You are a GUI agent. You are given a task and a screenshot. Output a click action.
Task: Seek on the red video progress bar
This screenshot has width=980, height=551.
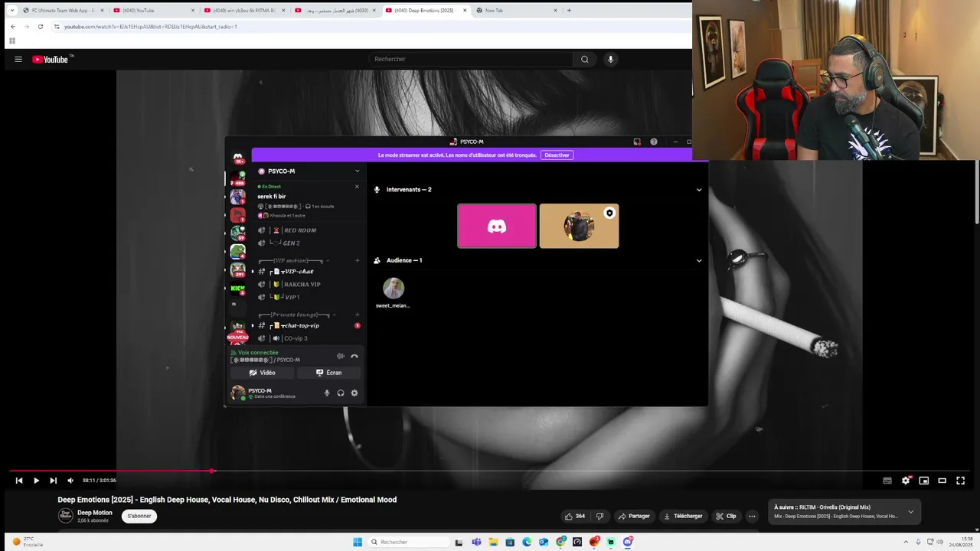[490, 471]
